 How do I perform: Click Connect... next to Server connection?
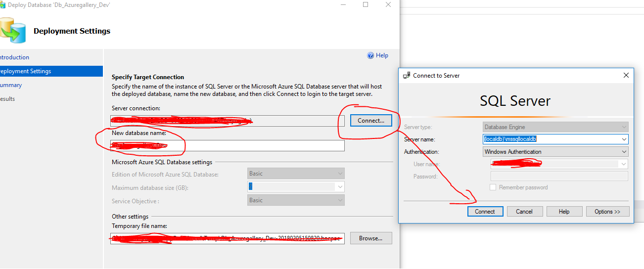pos(371,121)
